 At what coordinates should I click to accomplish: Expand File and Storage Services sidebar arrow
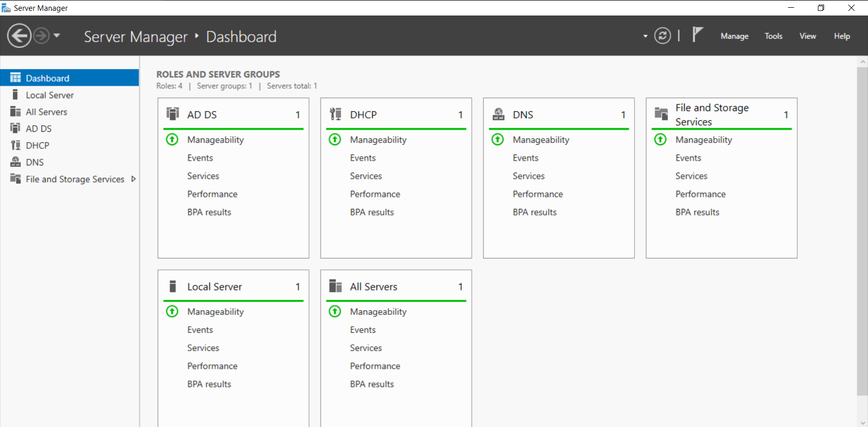pyautogui.click(x=133, y=179)
